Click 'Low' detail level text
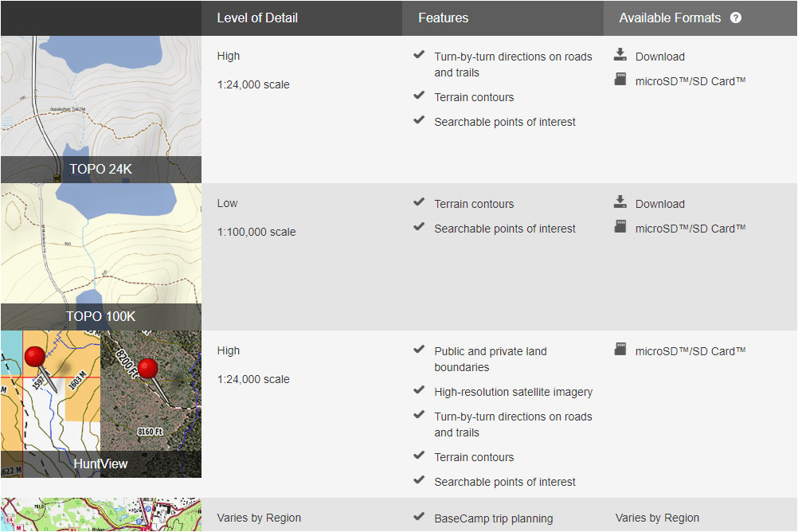The width and height of the screenshot is (798, 532). (227, 203)
